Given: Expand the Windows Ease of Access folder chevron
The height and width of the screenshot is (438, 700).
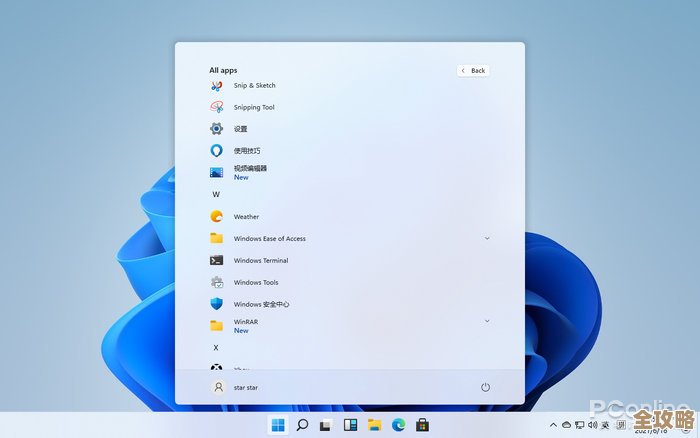Looking at the screenshot, I should [487, 238].
